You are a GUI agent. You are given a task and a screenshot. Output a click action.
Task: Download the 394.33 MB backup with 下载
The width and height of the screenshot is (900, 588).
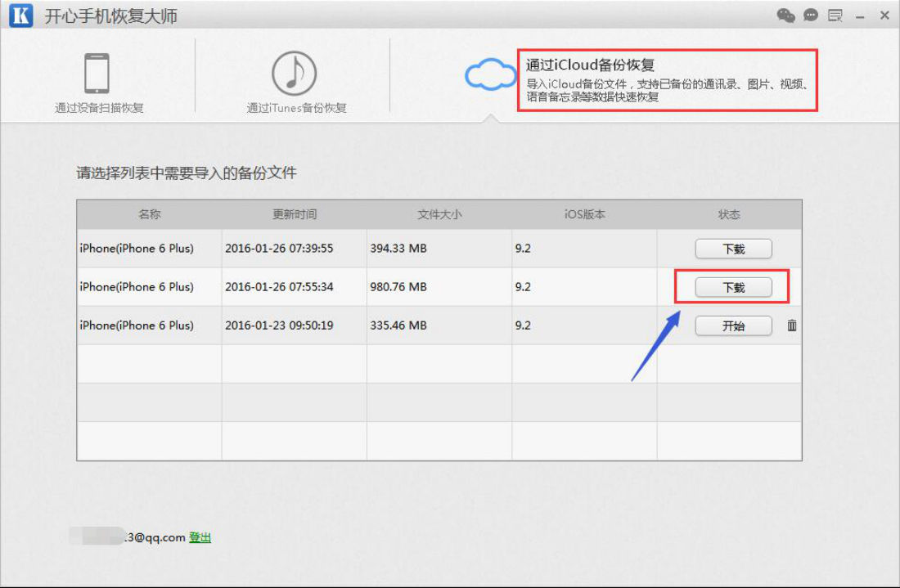734,249
